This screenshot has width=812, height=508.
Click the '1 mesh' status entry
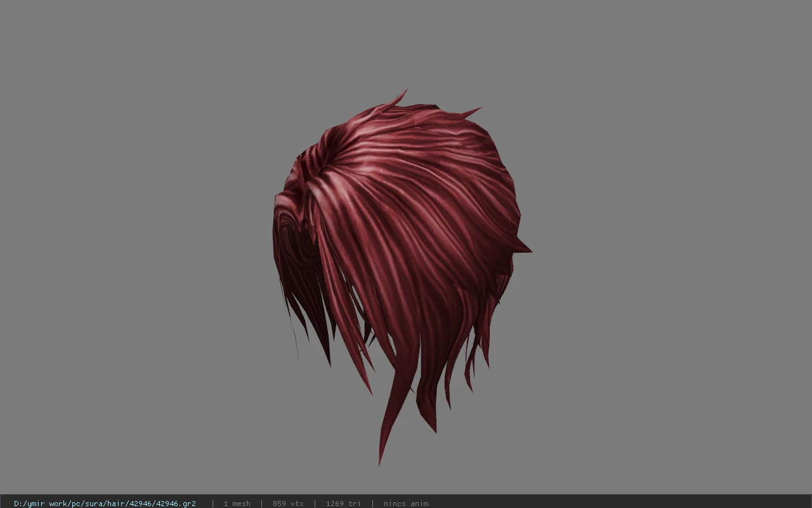tap(237, 504)
